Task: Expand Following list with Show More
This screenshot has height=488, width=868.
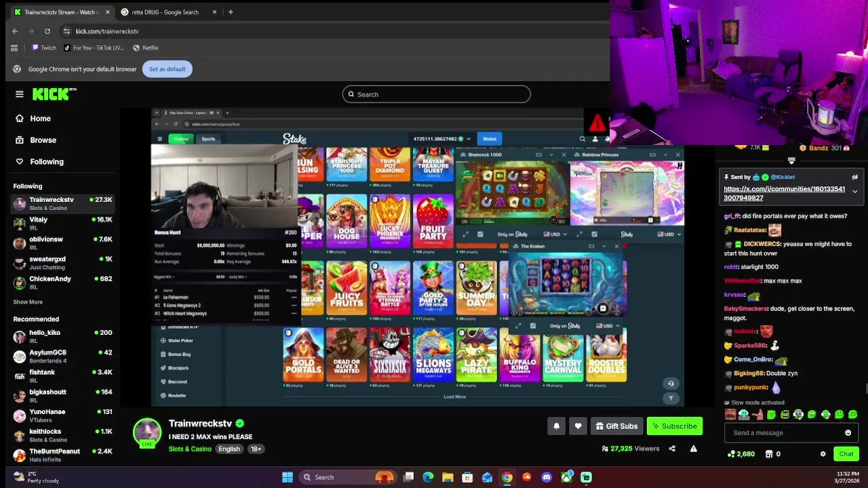Action: tap(28, 302)
